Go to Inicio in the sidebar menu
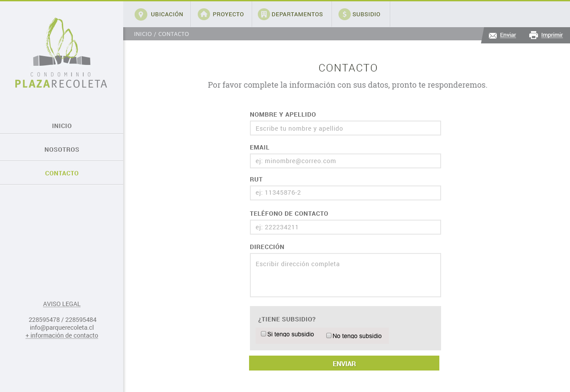 click(62, 126)
